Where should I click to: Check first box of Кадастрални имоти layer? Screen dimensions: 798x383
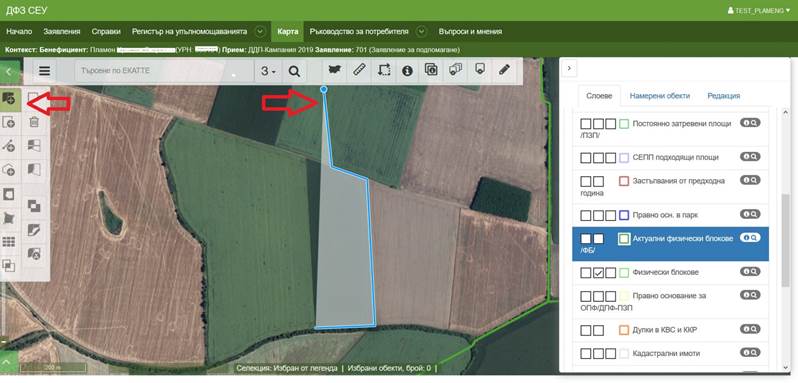point(586,353)
